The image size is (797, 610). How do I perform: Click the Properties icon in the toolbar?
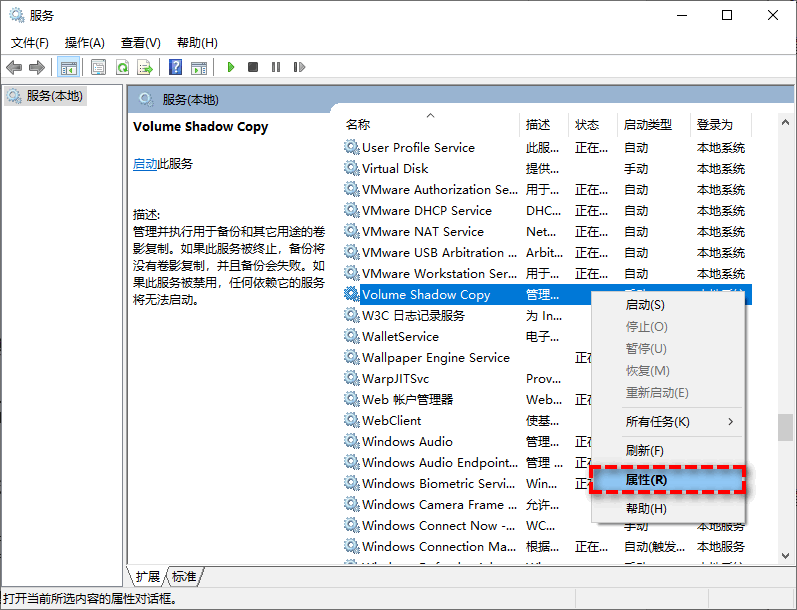point(98,67)
